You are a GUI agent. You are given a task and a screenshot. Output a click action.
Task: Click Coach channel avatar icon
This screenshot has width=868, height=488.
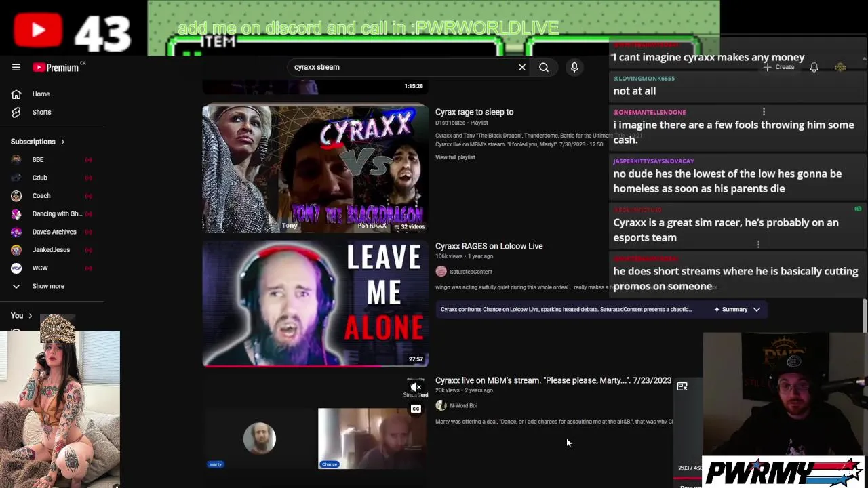(16, 196)
